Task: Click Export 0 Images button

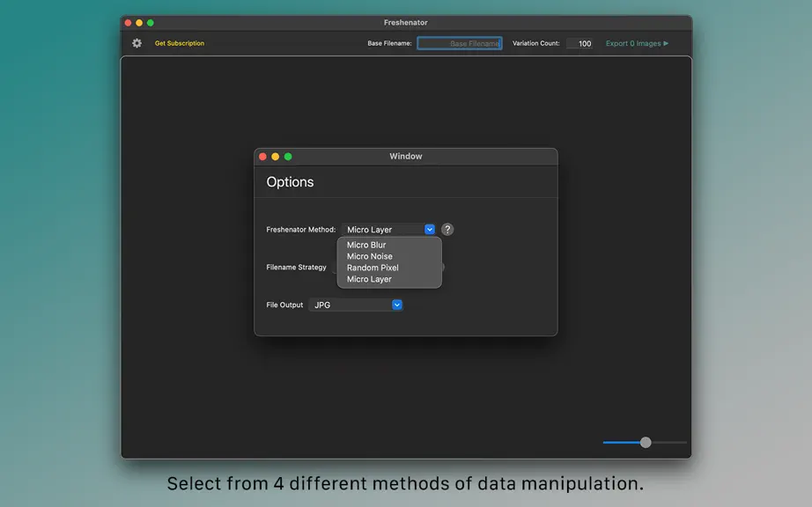Action: click(x=637, y=43)
